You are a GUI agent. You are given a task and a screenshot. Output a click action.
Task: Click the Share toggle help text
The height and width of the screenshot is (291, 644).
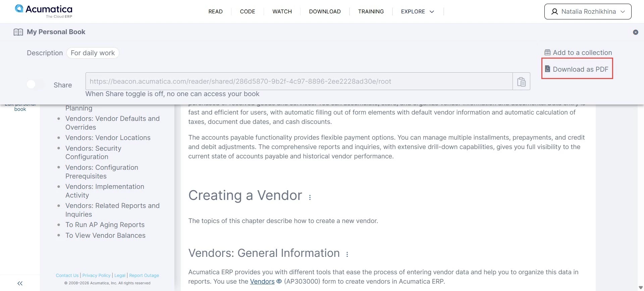point(172,94)
